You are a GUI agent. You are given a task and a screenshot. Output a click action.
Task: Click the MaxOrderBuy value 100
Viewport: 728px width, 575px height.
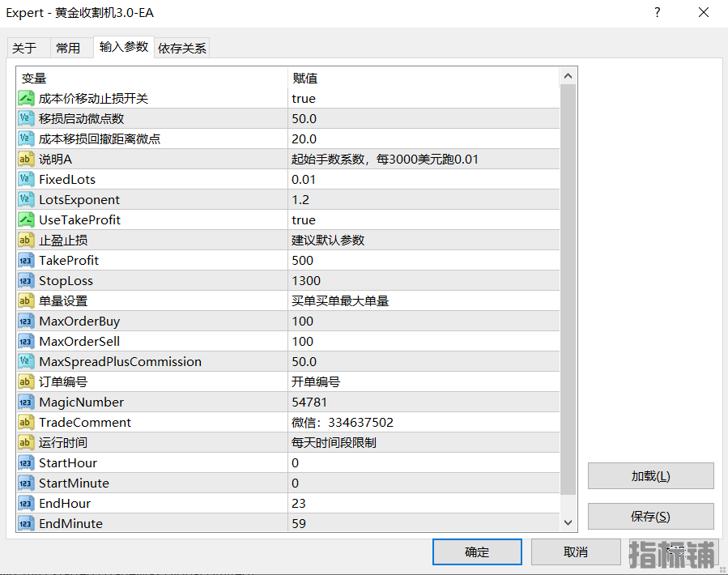303,321
